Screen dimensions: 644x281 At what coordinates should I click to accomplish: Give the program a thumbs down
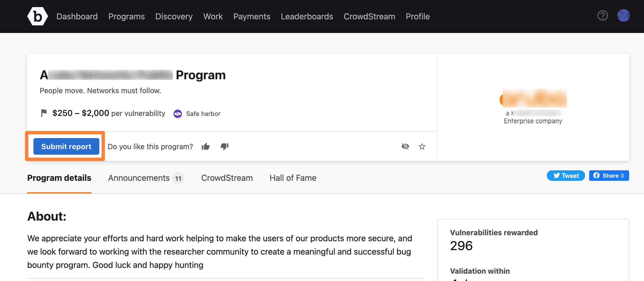225,147
